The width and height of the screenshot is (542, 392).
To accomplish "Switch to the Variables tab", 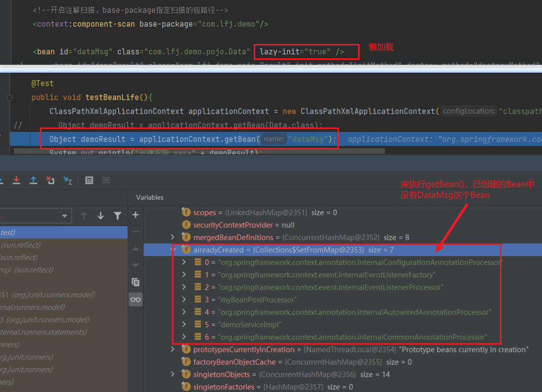I will [149, 197].
